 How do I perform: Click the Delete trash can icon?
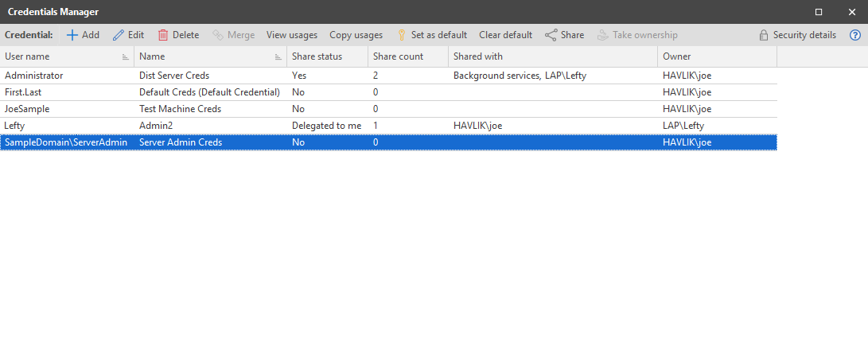click(x=163, y=35)
